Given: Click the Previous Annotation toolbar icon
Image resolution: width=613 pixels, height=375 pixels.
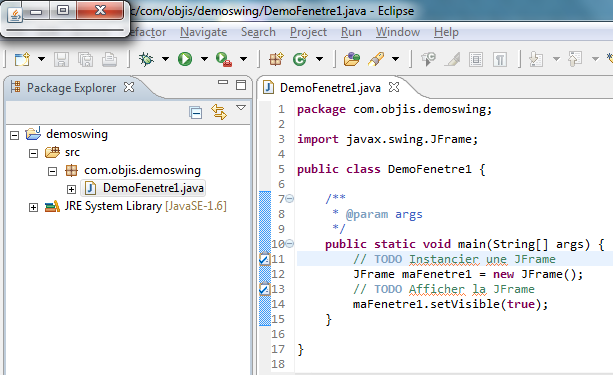Looking at the screenshot, I should tap(575, 59).
